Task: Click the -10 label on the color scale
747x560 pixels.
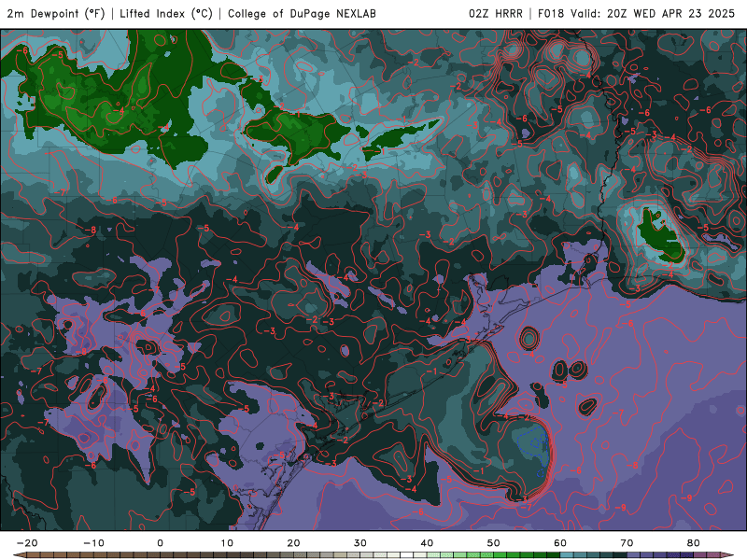Action: point(93,543)
